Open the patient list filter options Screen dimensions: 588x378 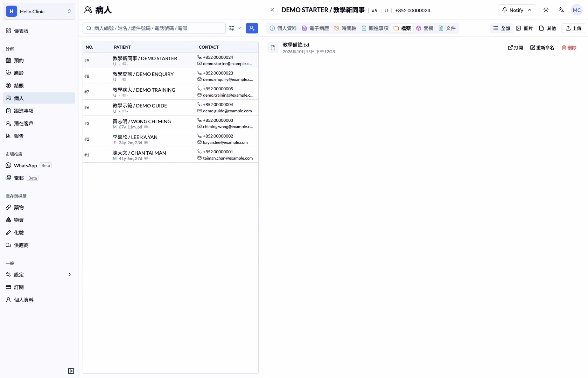tap(235, 28)
